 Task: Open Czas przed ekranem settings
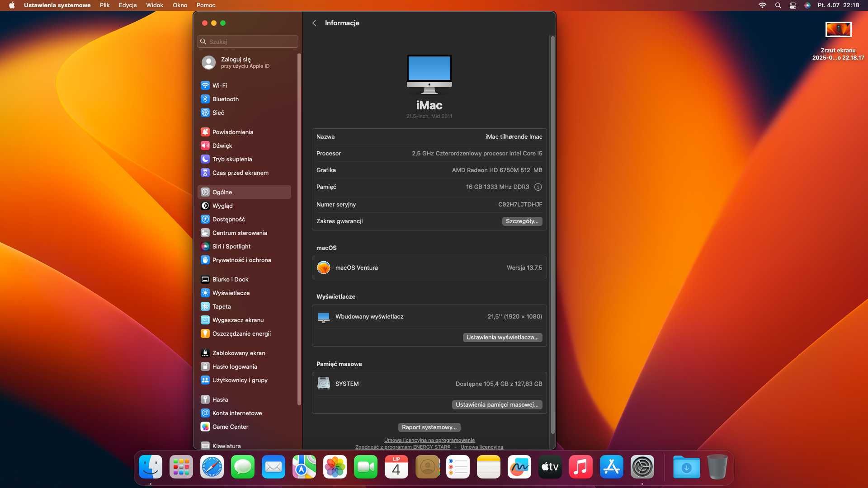[x=244, y=173]
